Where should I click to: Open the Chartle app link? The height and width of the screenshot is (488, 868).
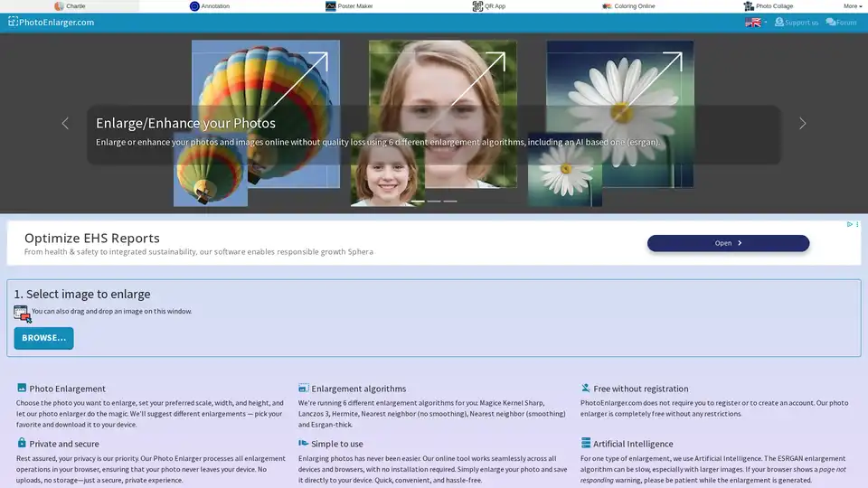(71, 5)
